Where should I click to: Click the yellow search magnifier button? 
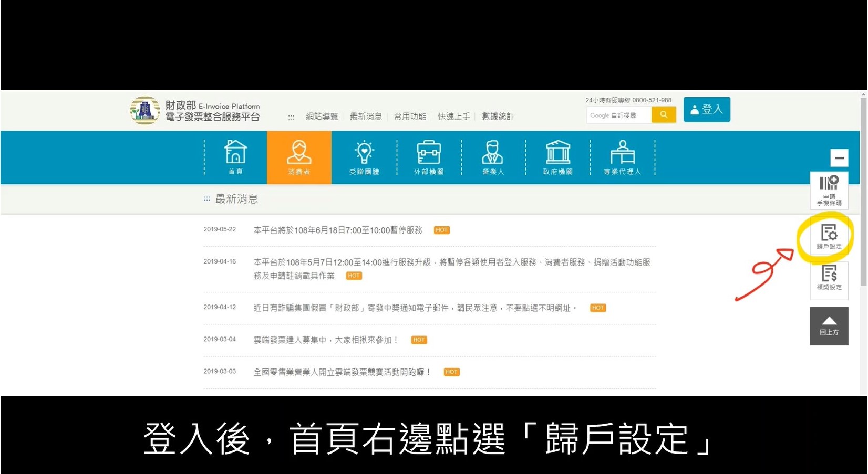click(x=664, y=115)
